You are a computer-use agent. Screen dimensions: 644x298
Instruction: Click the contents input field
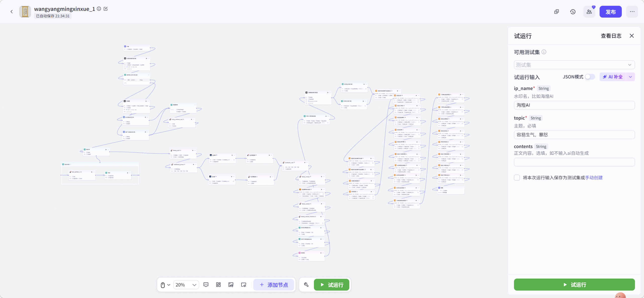pos(574,162)
